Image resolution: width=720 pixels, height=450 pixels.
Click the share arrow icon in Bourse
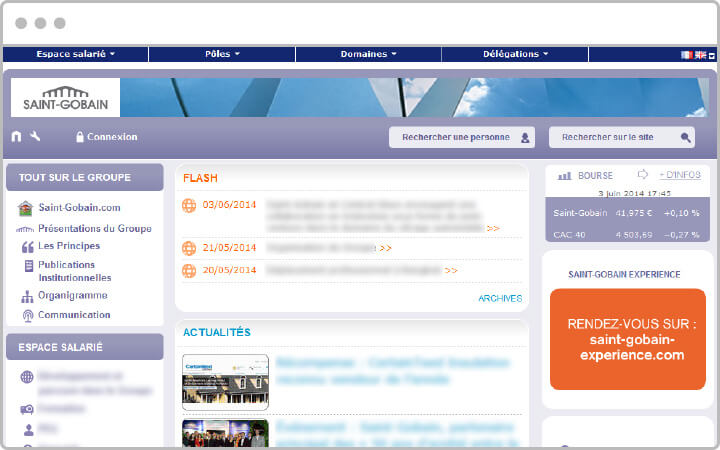tap(642, 174)
